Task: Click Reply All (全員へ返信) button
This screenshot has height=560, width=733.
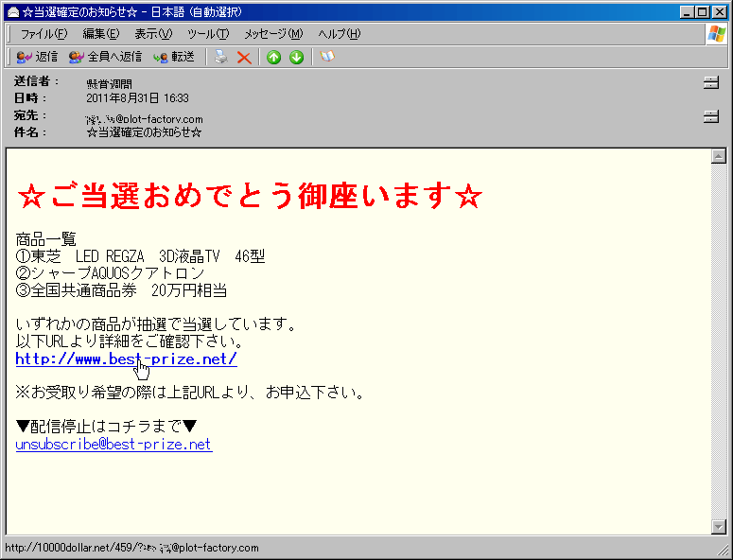Action: [105, 57]
